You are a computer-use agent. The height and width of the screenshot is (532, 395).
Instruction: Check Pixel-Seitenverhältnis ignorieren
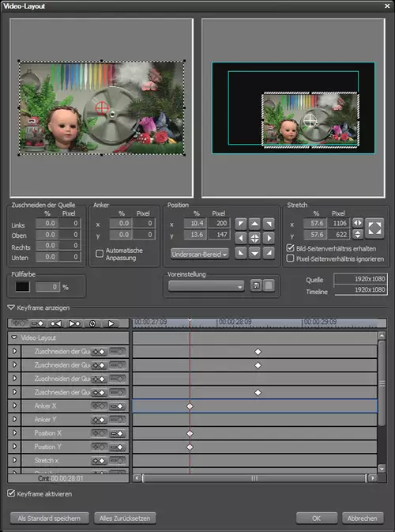pyautogui.click(x=290, y=258)
